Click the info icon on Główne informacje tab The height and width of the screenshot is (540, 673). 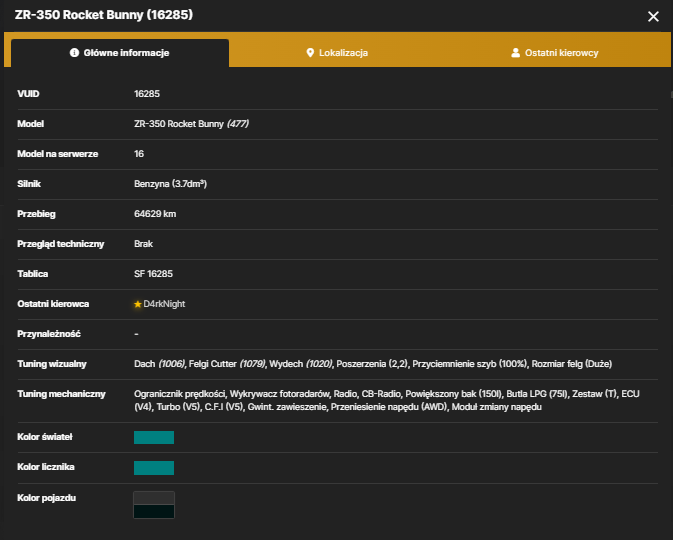click(74, 53)
